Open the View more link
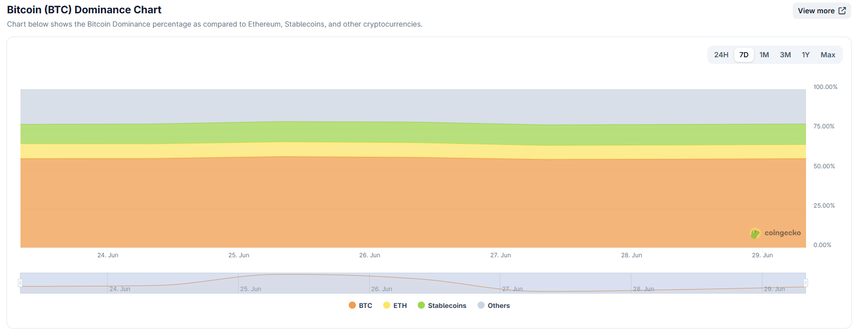This screenshot has width=868, height=333. pyautogui.click(x=821, y=11)
